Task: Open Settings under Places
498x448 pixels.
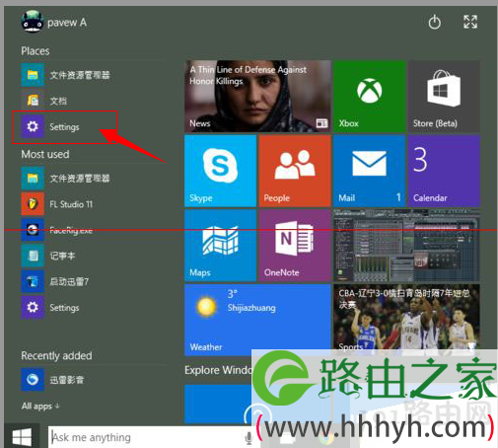Action: coord(50,127)
